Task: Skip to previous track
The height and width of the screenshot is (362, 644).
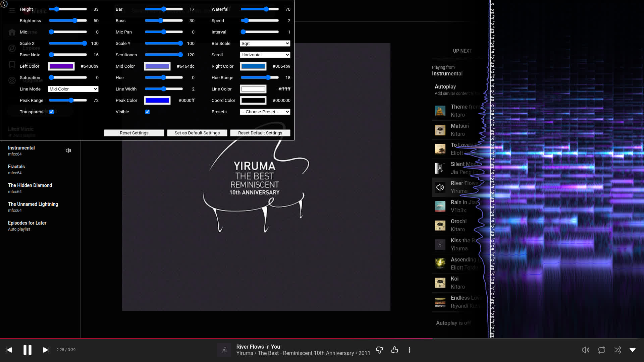Action: click(x=9, y=350)
